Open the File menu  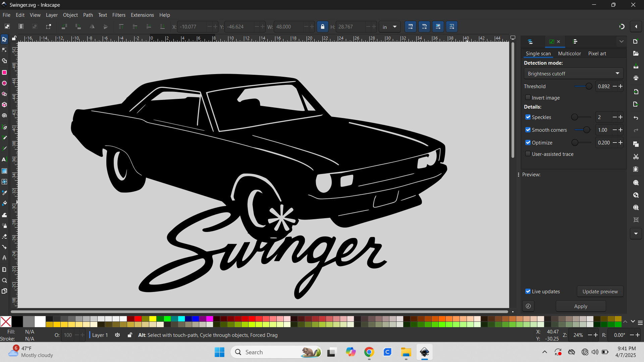[6, 15]
